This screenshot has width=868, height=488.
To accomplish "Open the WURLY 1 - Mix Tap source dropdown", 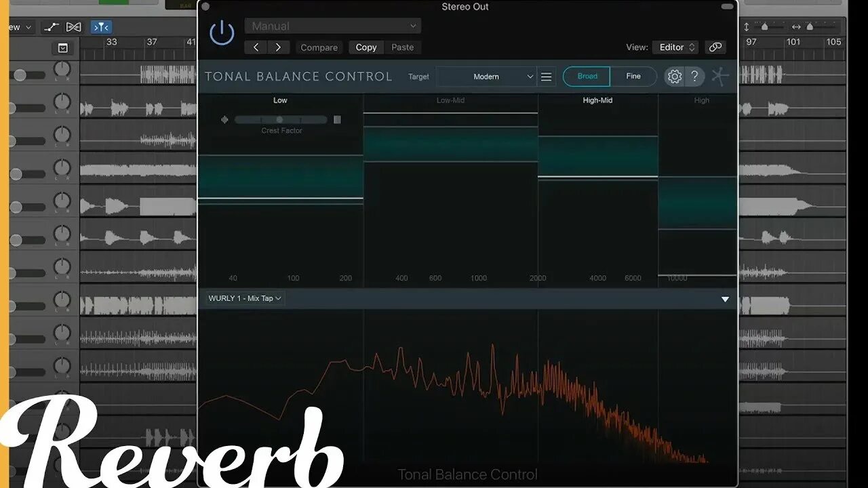I will coord(245,298).
